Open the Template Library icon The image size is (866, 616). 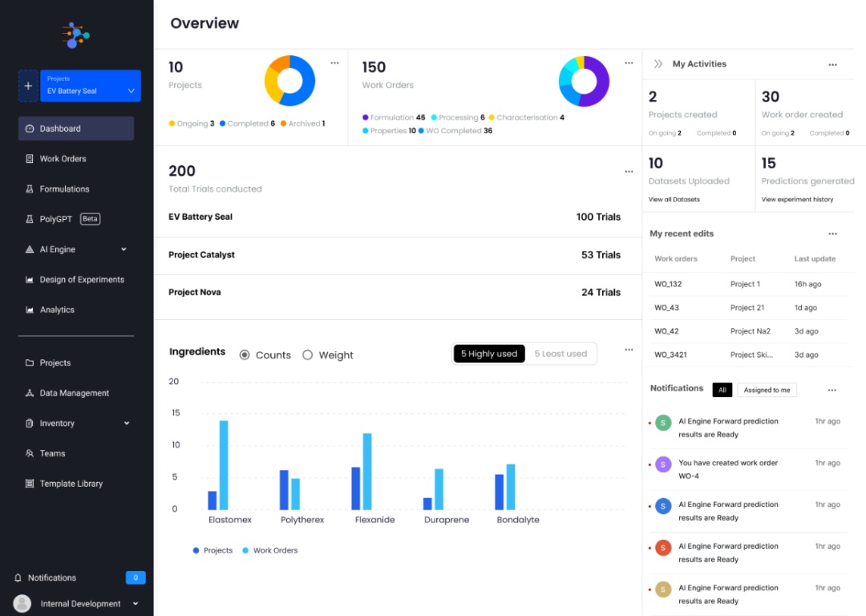click(30, 484)
